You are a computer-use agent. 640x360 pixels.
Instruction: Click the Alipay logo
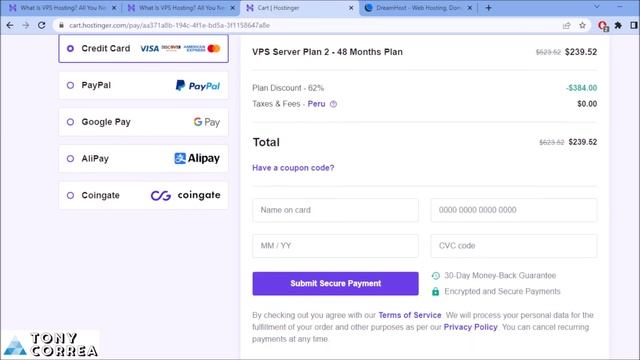(197, 158)
